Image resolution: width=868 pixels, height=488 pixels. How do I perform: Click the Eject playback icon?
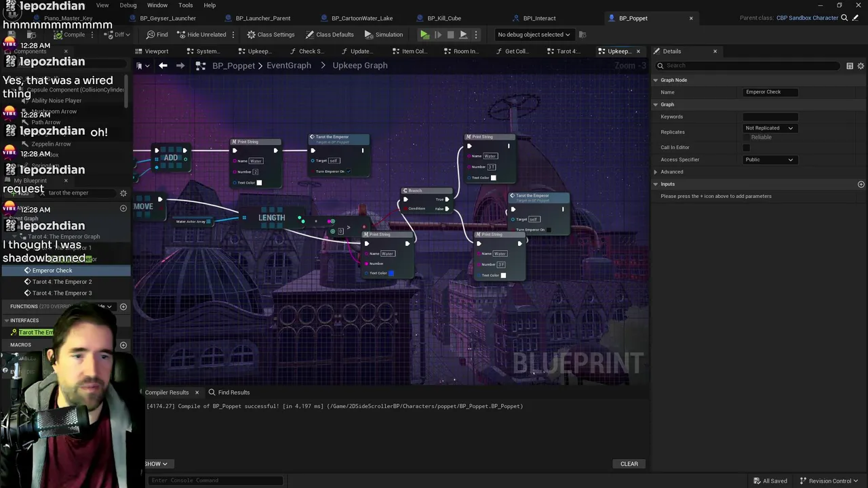(x=463, y=35)
